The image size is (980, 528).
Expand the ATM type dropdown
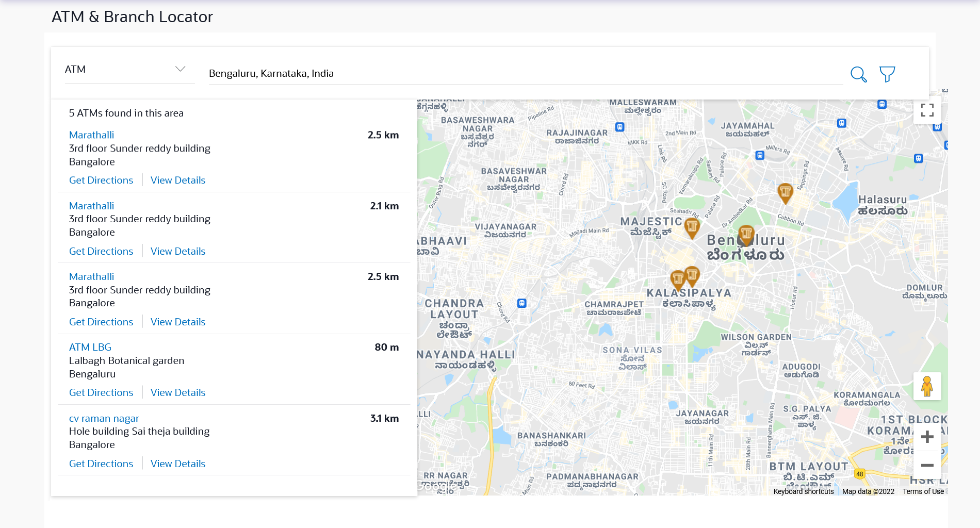point(129,69)
